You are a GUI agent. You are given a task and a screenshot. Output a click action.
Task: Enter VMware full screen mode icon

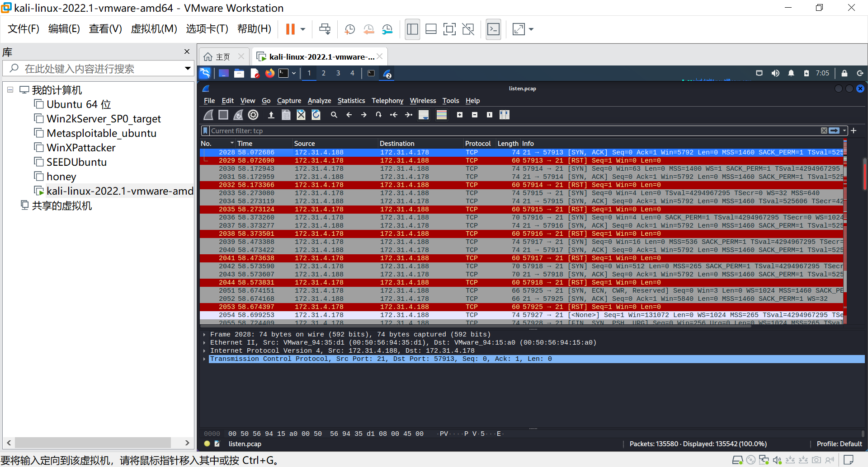(x=449, y=29)
